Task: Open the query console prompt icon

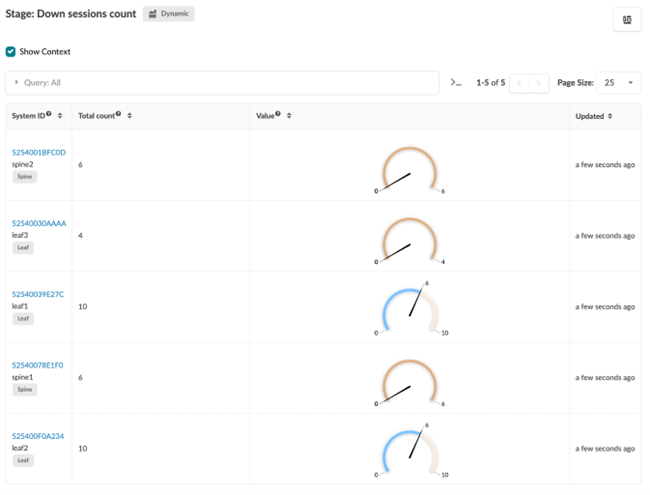Action: click(456, 82)
